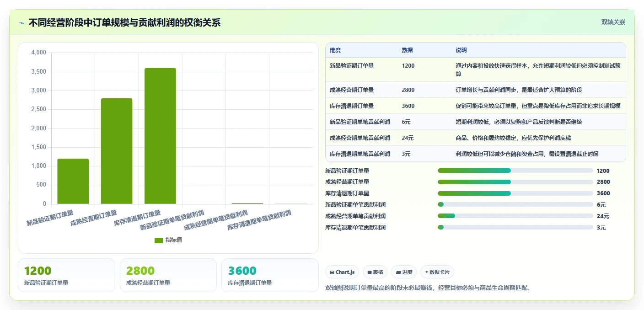The height and width of the screenshot is (310, 644).
Task: Click the Chart.js chip
Action: coord(343,272)
